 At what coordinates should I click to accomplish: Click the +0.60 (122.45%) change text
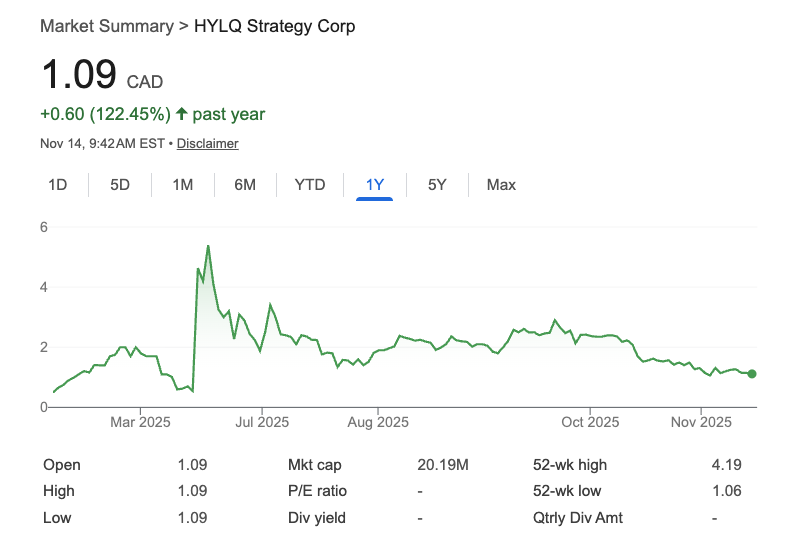coord(105,114)
